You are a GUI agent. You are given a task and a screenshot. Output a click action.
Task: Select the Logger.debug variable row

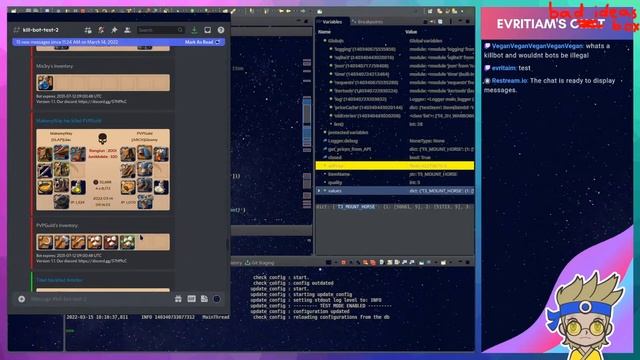(x=395, y=141)
